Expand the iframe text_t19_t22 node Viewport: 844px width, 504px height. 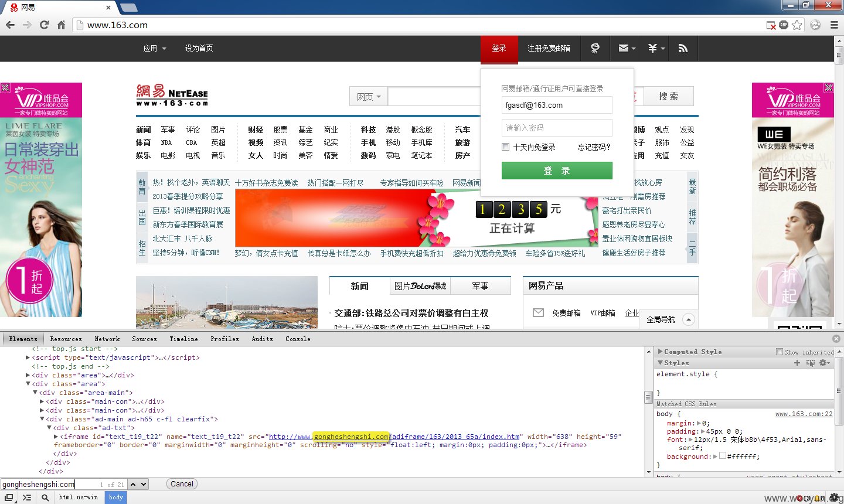point(56,437)
